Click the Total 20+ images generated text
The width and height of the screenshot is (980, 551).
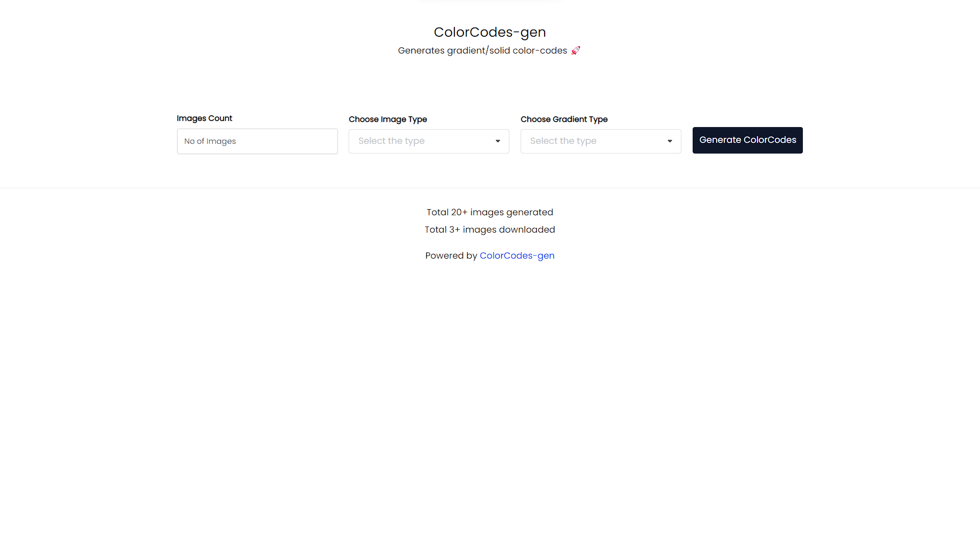pos(490,212)
